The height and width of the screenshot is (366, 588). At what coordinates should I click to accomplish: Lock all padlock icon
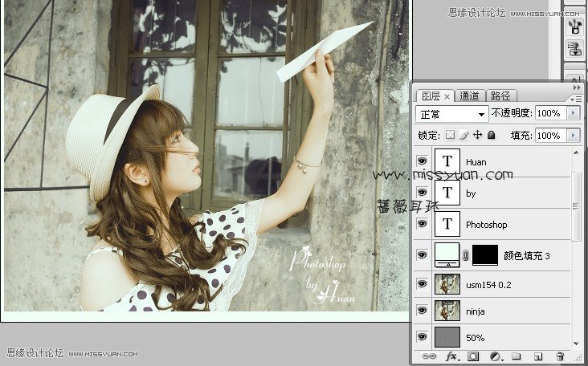tap(492, 135)
